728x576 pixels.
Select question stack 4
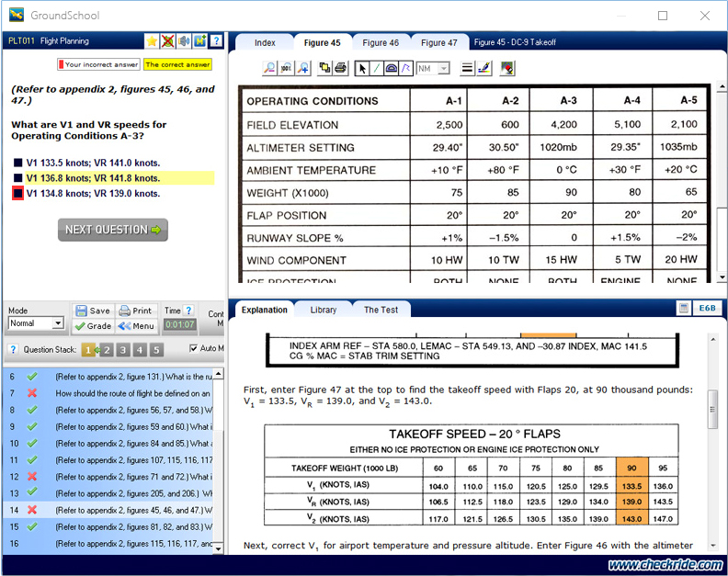pyautogui.click(x=140, y=350)
